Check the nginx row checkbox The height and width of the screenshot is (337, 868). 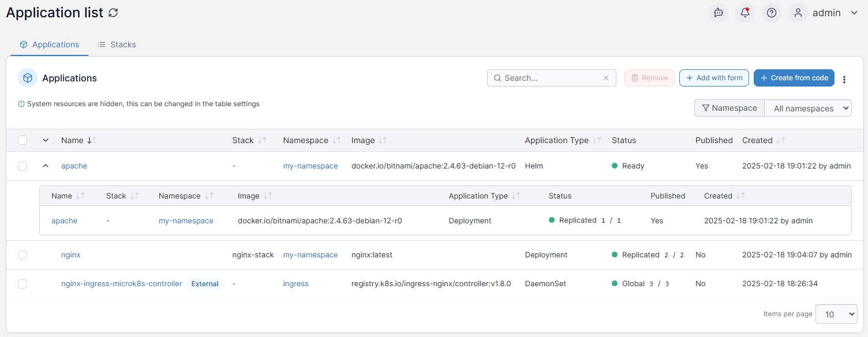tap(23, 255)
